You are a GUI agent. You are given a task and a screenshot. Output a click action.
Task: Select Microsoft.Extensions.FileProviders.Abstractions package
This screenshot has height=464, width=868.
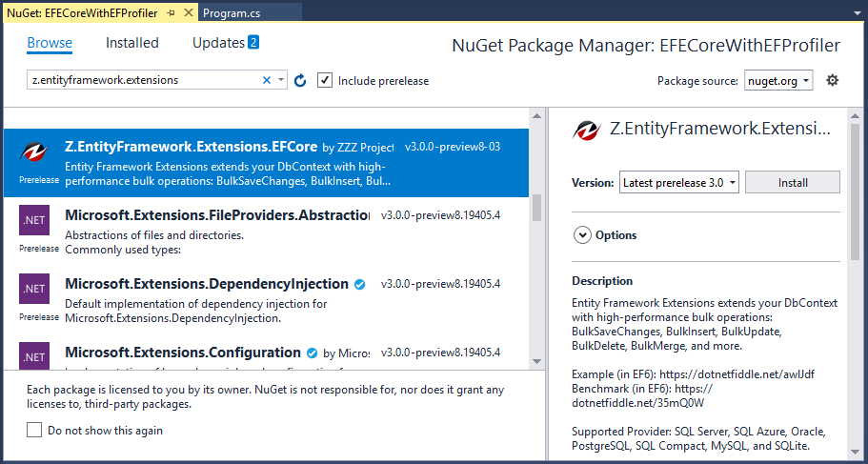point(266,232)
